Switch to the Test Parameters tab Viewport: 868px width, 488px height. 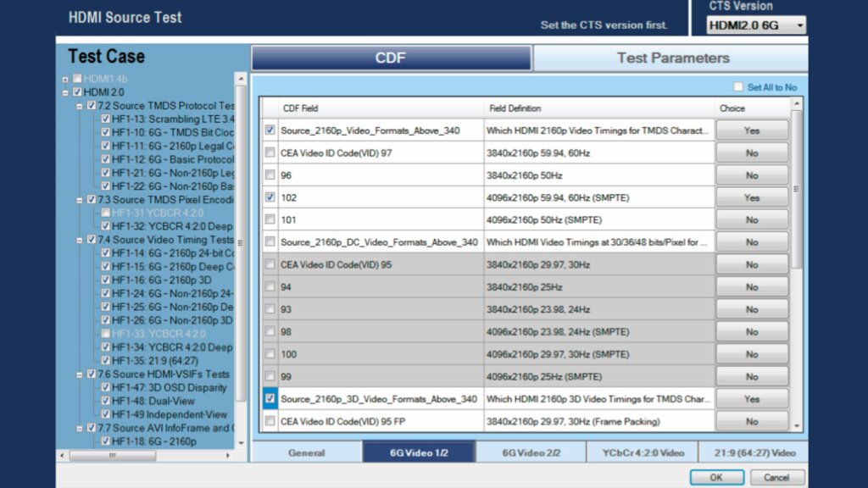tap(672, 58)
